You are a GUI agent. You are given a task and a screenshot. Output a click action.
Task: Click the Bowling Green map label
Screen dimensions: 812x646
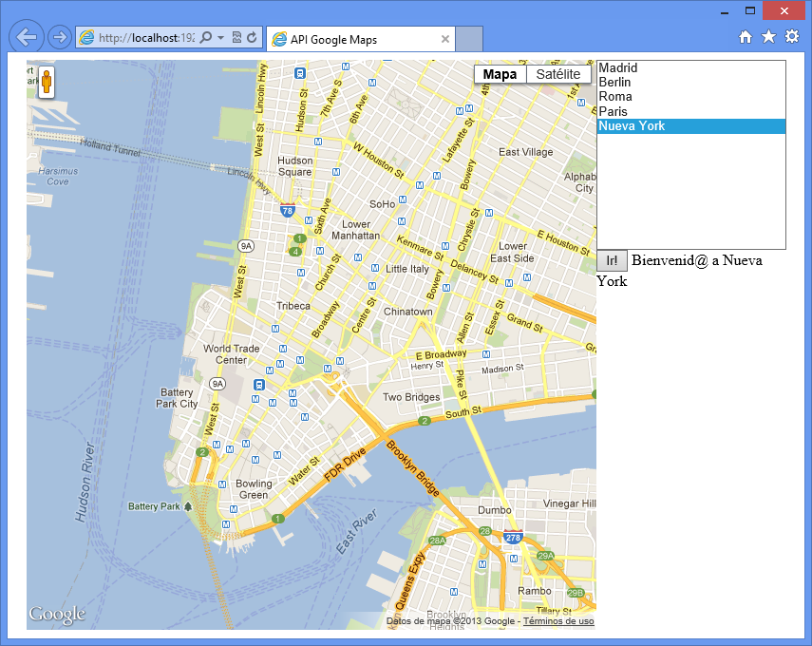click(254, 489)
